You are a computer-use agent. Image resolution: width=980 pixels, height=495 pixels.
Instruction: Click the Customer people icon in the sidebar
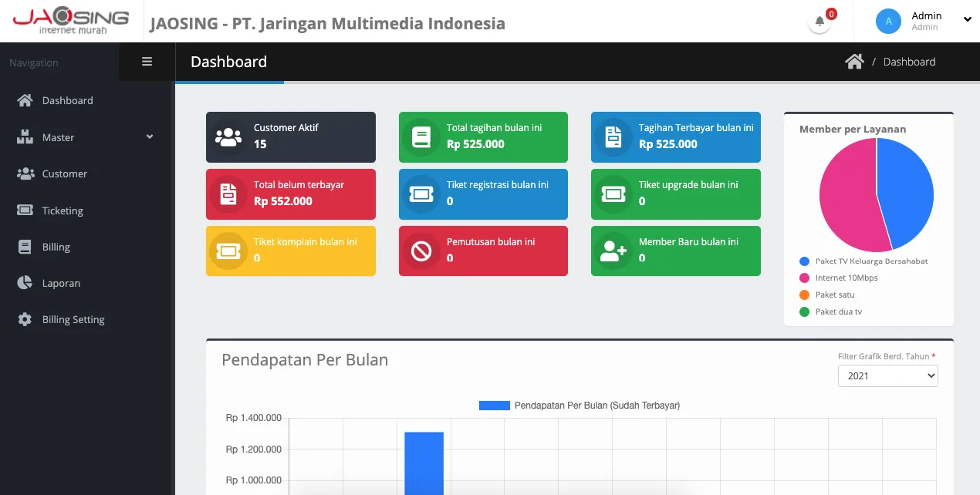click(25, 173)
